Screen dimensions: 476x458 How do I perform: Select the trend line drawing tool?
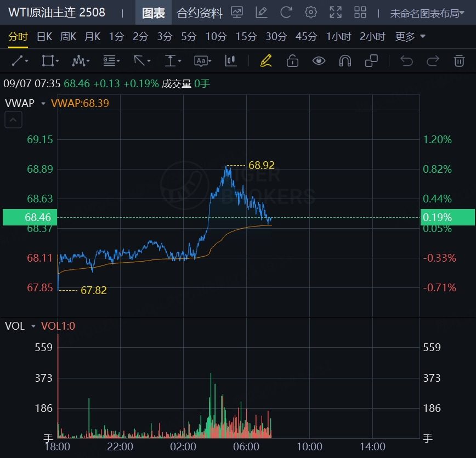point(20,61)
